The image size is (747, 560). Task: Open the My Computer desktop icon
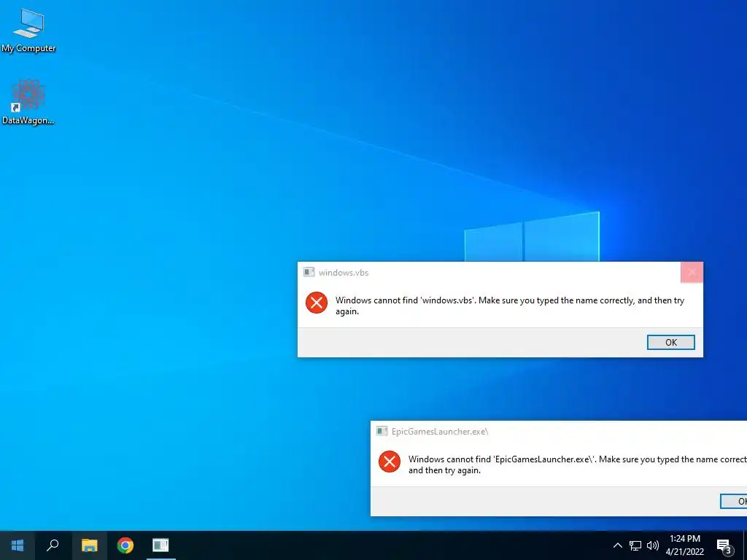coord(28,31)
